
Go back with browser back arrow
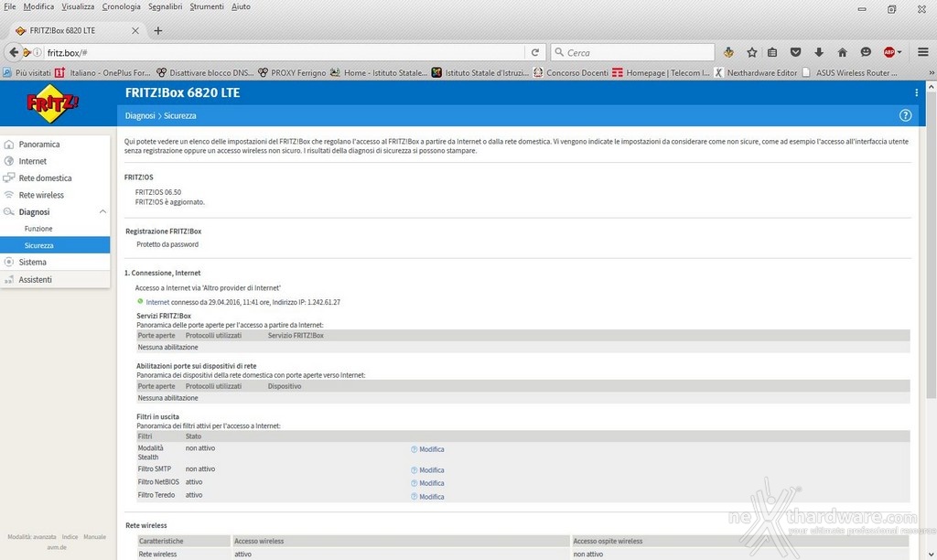[x=13, y=52]
